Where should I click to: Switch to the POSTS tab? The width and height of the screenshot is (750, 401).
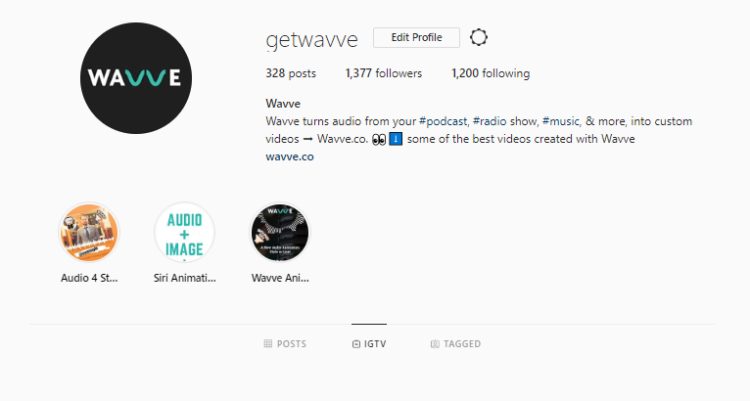pyautogui.click(x=285, y=344)
